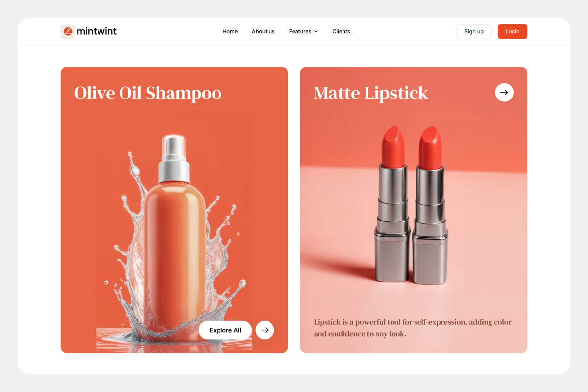Click the mintwint brand name text

tap(97, 31)
